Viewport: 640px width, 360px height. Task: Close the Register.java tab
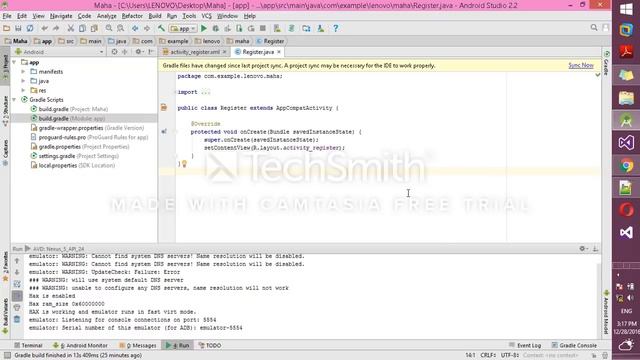pos(279,52)
